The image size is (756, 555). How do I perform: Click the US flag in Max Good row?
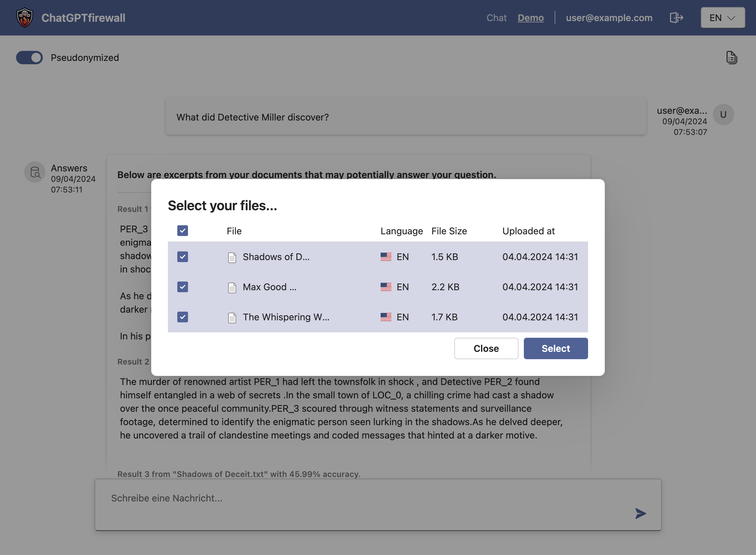(x=386, y=287)
